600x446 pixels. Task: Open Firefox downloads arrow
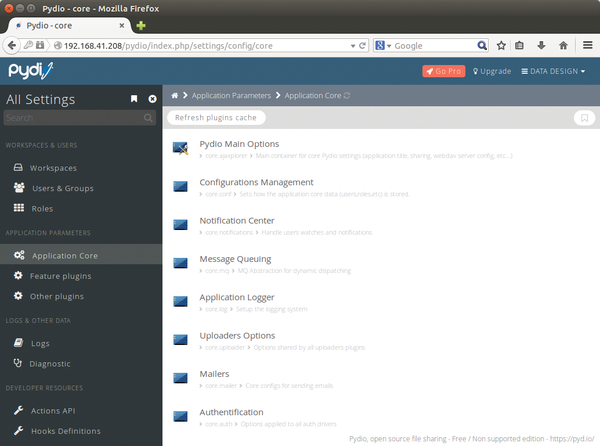pyautogui.click(x=541, y=45)
